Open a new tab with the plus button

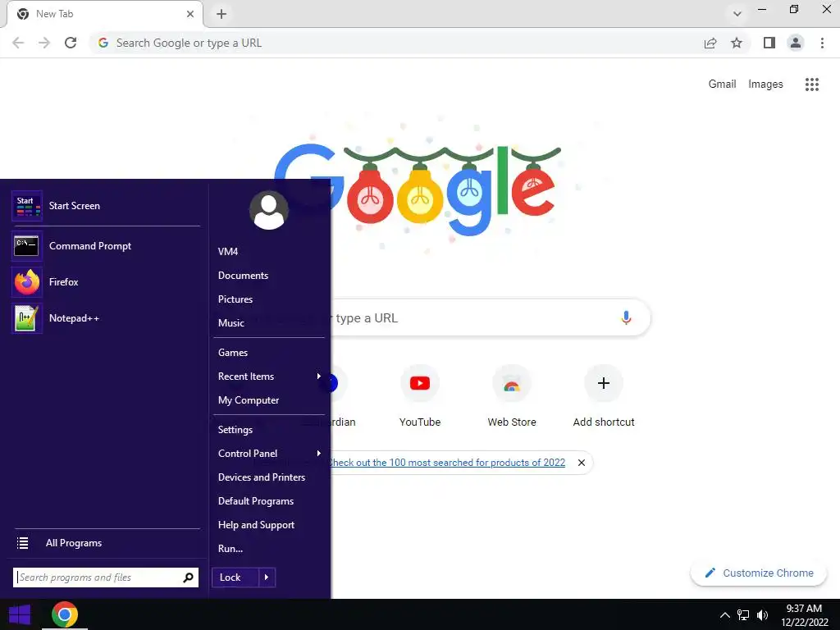tap(221, 14)
